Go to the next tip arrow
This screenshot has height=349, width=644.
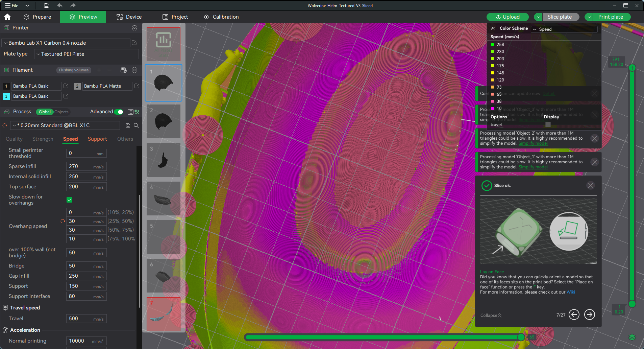point(590,315)
